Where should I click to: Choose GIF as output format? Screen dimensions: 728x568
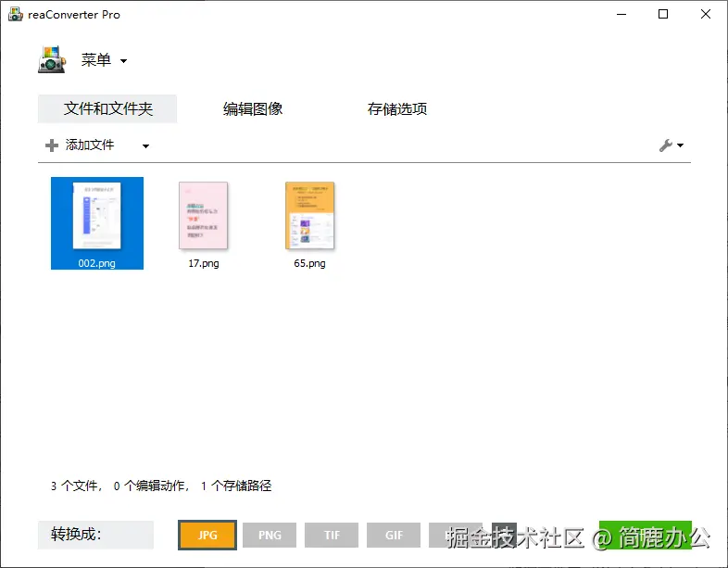[394, 535]
